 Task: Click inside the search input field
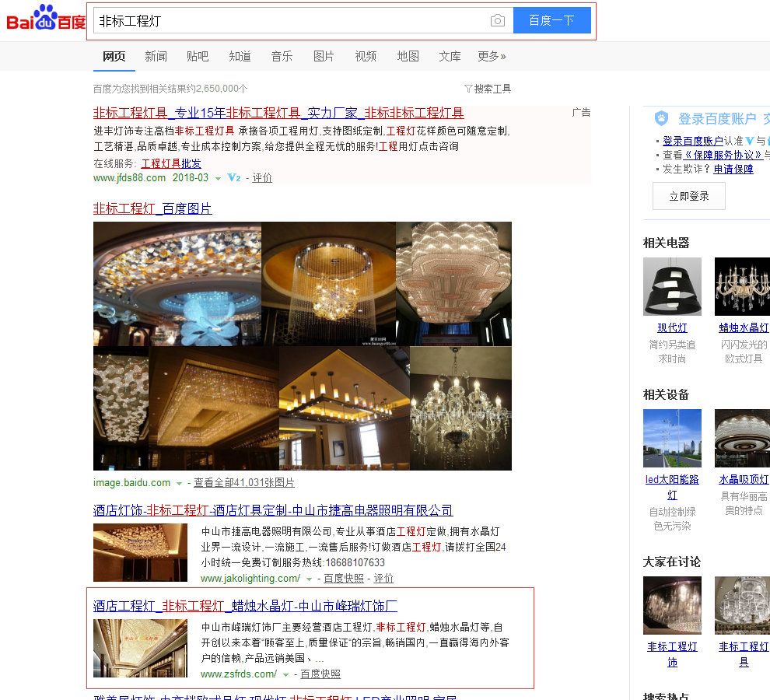pyautogui.click(x=288, y=21)
